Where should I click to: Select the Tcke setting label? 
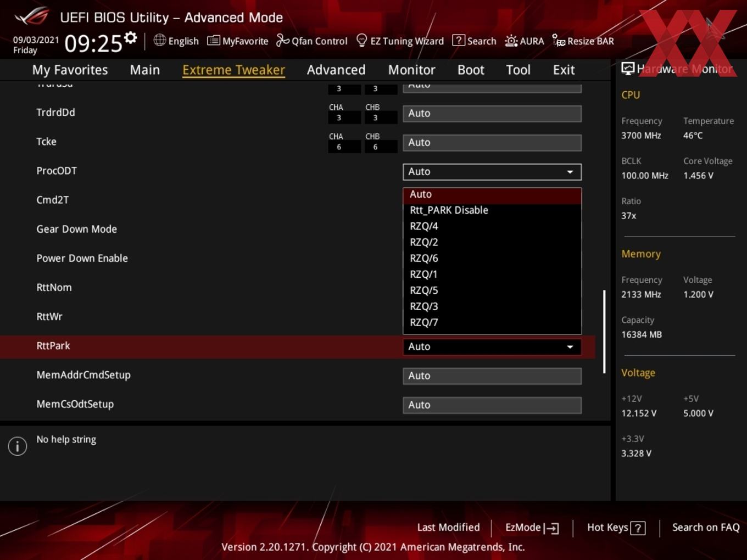click(46, 142)
